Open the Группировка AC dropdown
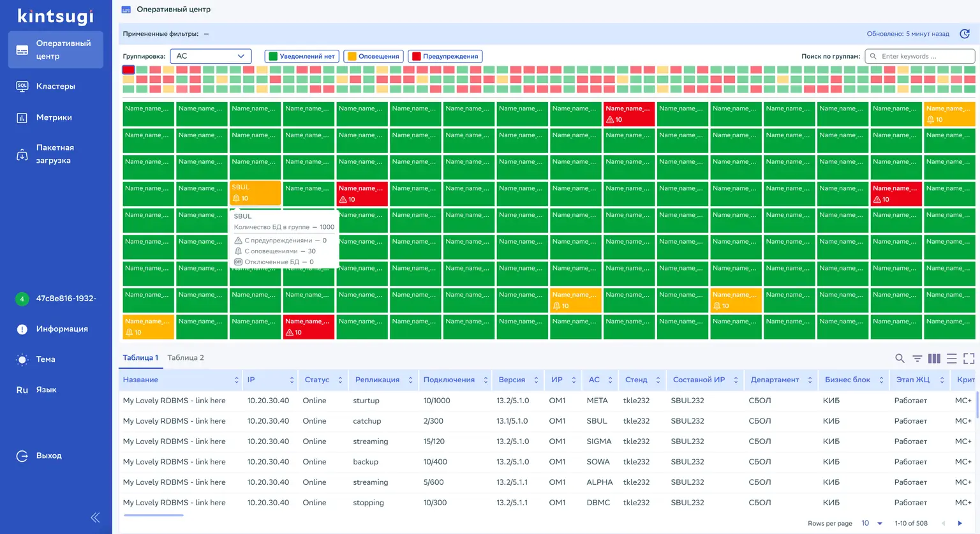980x534 pixels. tap(211, 56)
